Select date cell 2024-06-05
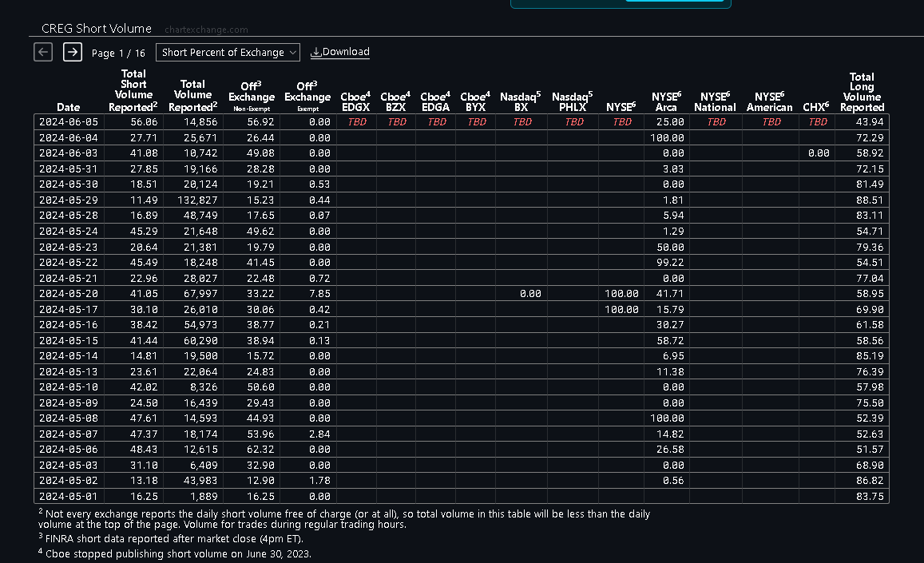924x563 pixels. point(69,122)
